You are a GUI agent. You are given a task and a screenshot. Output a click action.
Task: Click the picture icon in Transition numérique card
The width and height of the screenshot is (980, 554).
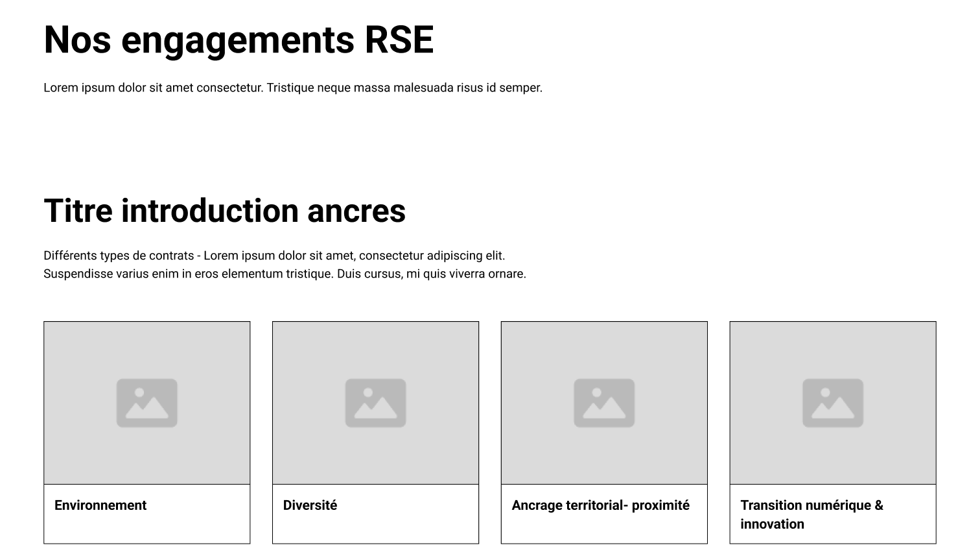(833, 403)
